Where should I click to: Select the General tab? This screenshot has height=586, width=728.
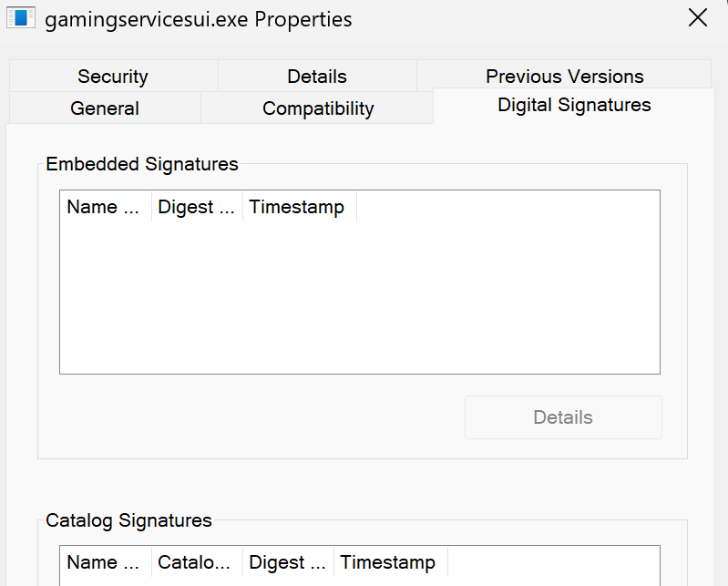pos(105,108)
